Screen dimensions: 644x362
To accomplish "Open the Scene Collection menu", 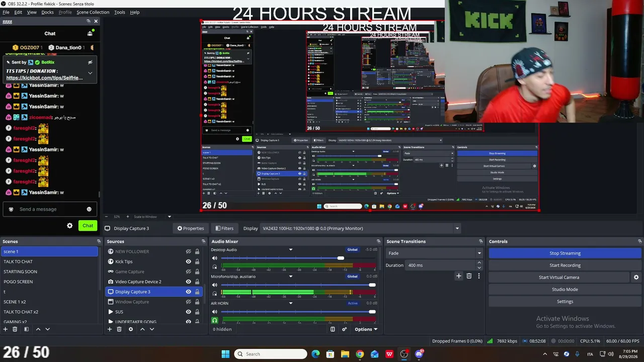I will tap(93, 12).
